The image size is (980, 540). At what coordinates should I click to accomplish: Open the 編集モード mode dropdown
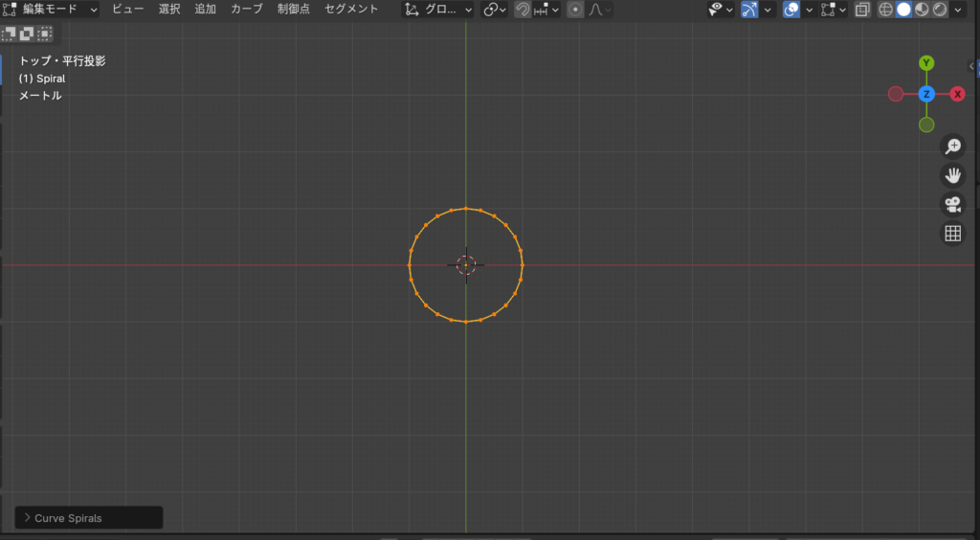click(x=52, y=10)
